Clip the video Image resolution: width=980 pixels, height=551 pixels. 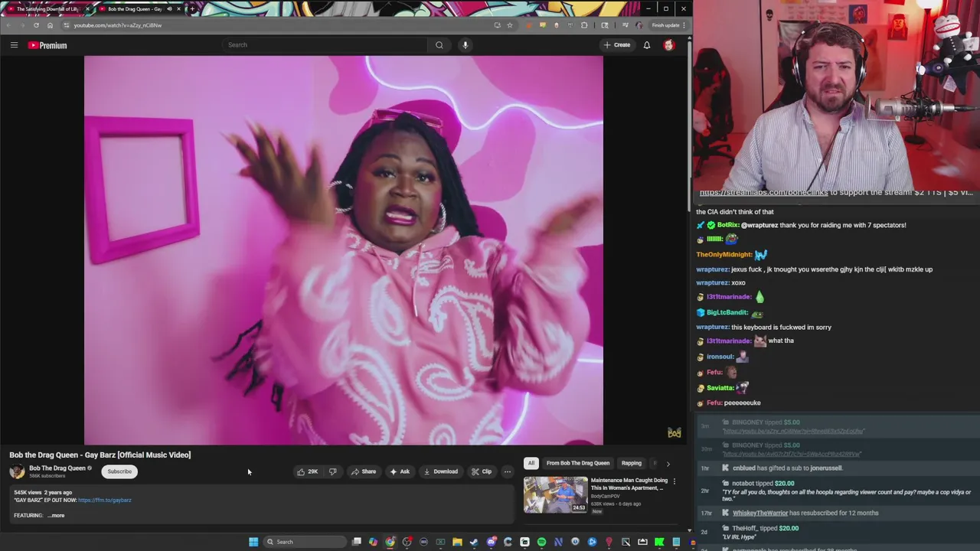click(x=481, y=471)
